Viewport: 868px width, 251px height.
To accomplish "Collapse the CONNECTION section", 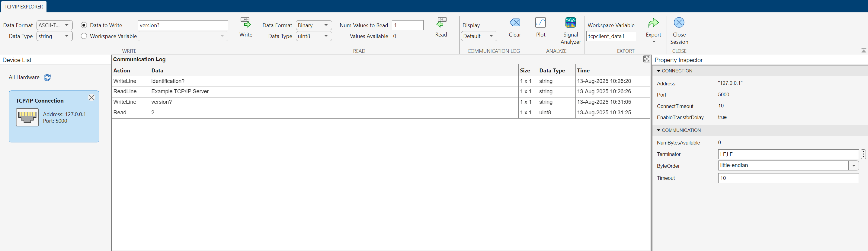I will (658, 71).
